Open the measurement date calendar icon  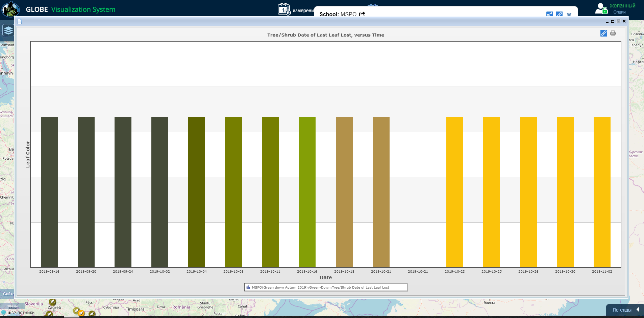[284, 9]
